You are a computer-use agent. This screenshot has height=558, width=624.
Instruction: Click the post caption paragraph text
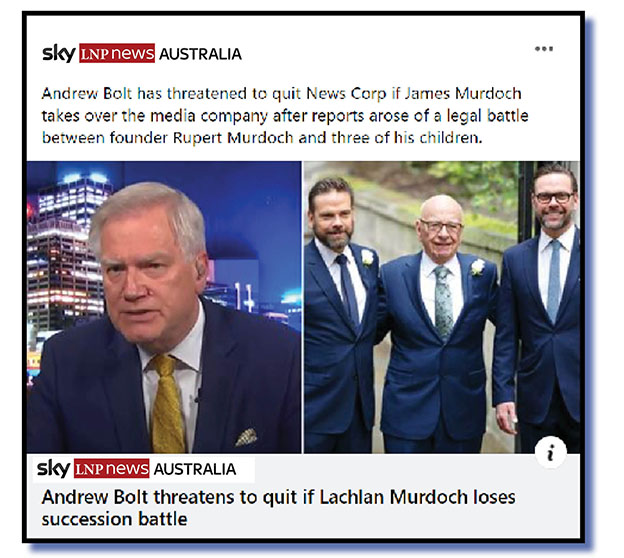click(x=285, y=115)
